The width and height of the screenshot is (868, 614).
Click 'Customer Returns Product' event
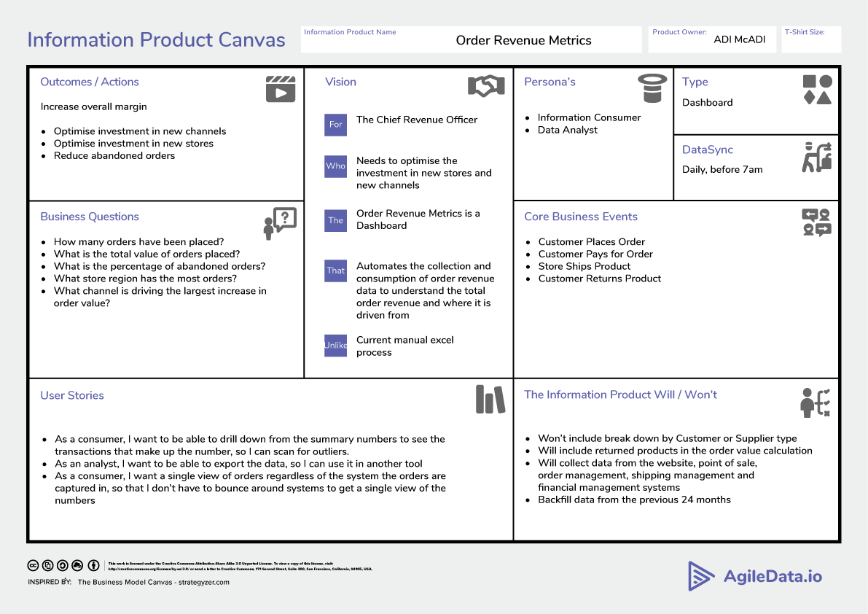tap(600, 279)
